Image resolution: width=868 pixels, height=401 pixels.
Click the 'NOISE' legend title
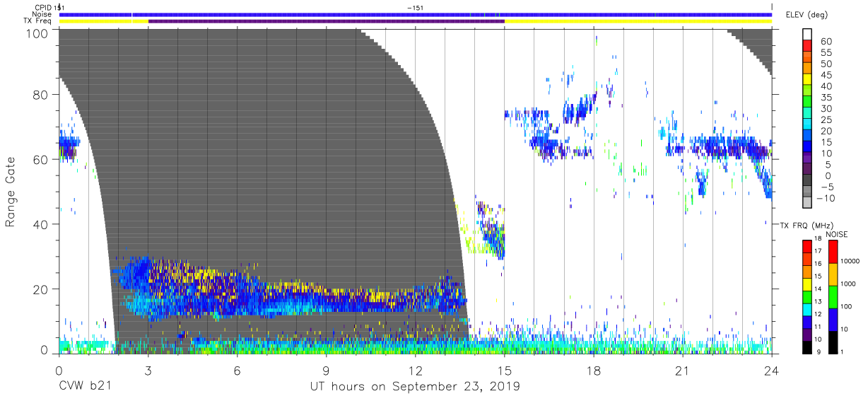(836, 234)
